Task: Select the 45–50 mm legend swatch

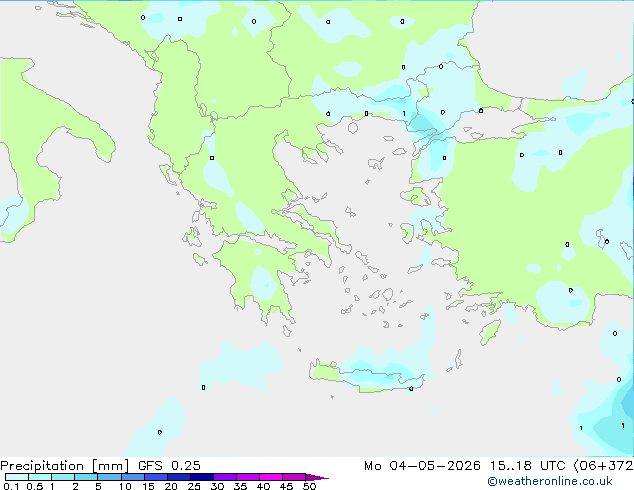Action: click(x=294, y=477)
